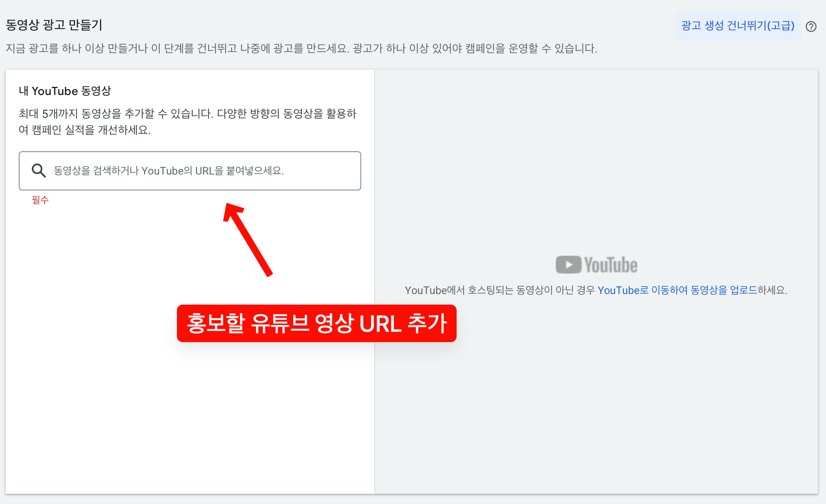
Task: Open YouTube로 이동하여 동영상을 업로드 link
Action: (x=677, y=290)
